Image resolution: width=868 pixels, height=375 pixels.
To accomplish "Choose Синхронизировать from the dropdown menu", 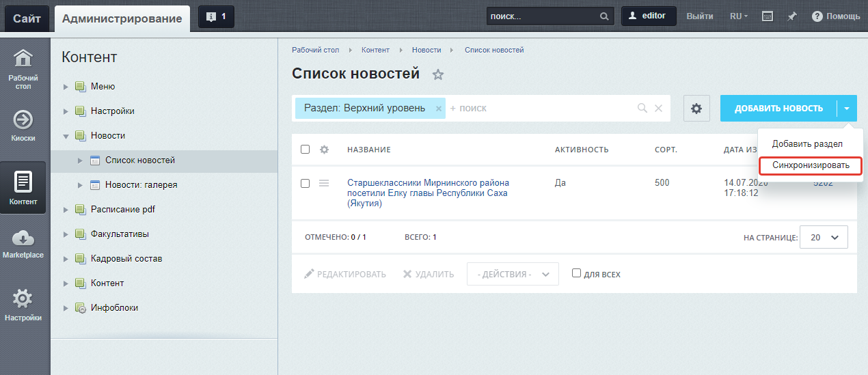I will [x=811, y=165].
